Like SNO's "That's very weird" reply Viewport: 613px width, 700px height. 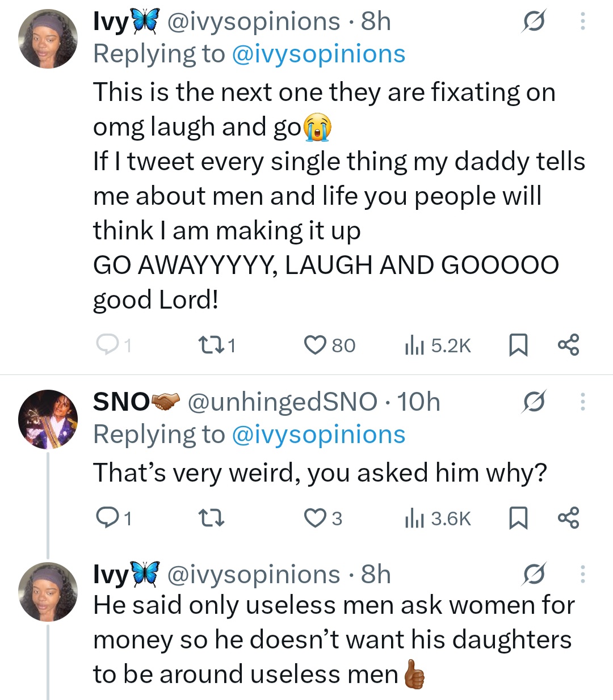[x=315, y=518]
